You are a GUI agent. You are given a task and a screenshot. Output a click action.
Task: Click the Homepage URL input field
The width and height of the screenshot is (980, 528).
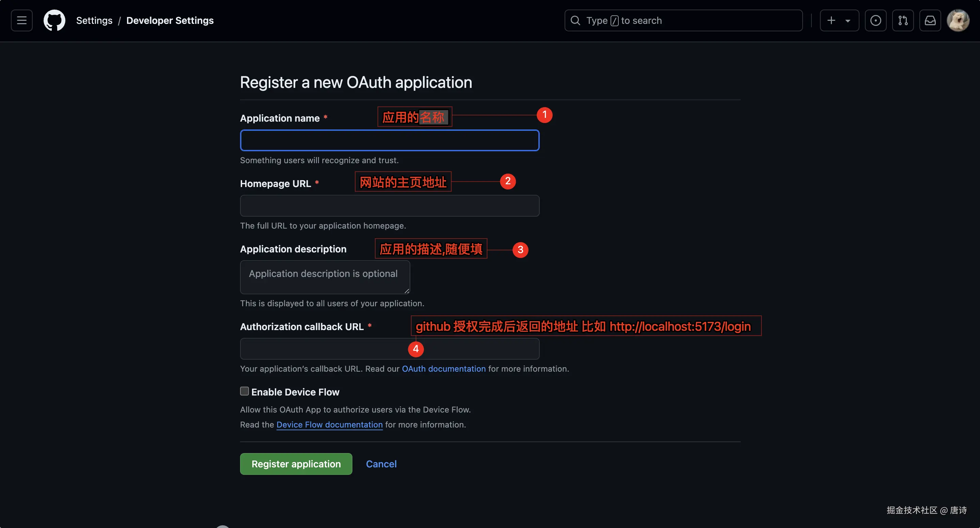tap(390, 206)
